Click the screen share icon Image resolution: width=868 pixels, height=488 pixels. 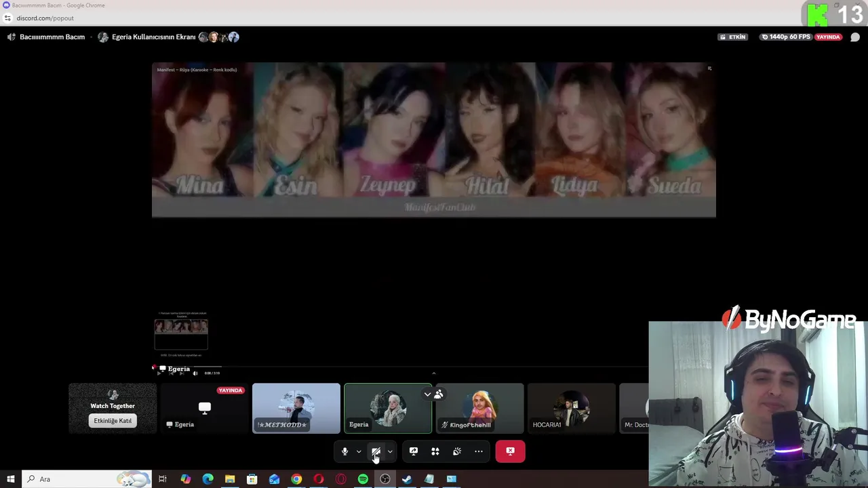[414, 451]
